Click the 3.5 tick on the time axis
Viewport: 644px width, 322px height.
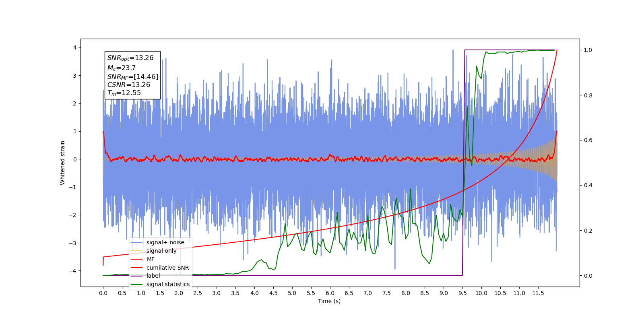click(235, 293)
